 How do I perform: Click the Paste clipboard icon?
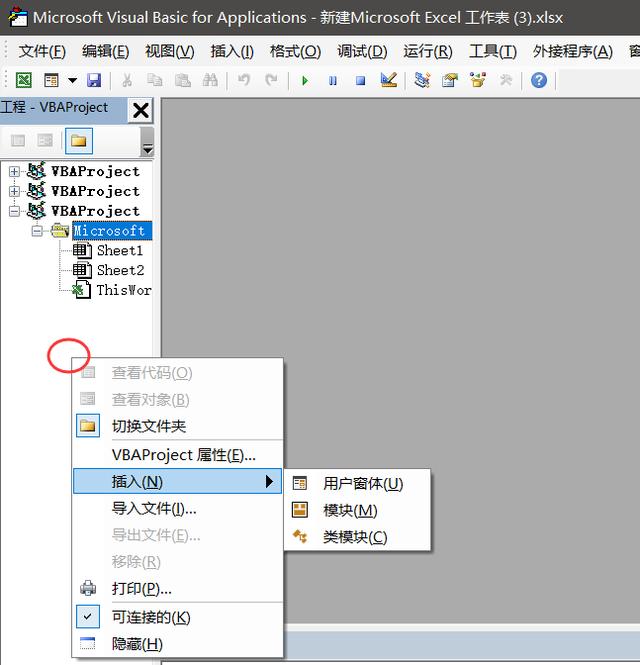182,80
